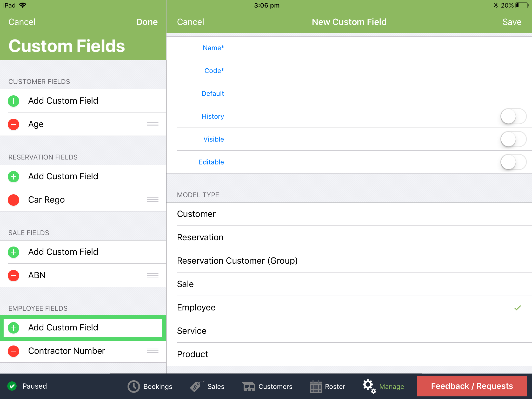Tap the Bookings clock icon
Image resolution: width=532 pixels, height=399 pixels.
click(133, 386)
